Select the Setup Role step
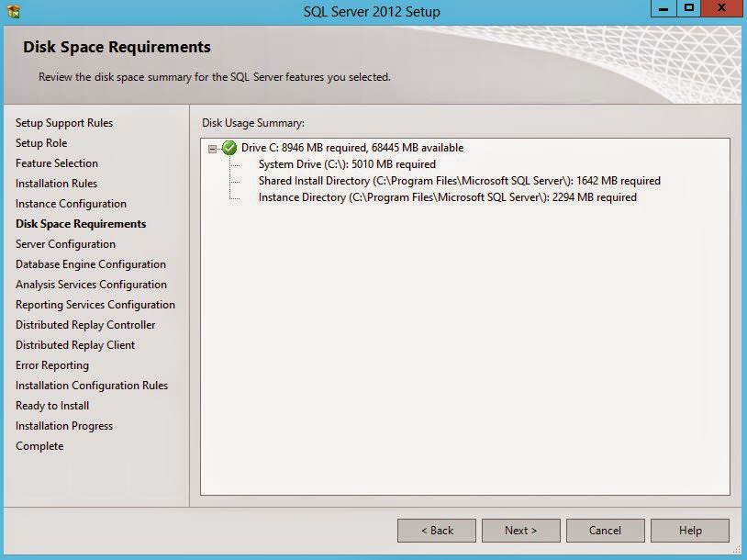Image resolution: width=747 pixels, height=560 pixels. coord(41,143)
